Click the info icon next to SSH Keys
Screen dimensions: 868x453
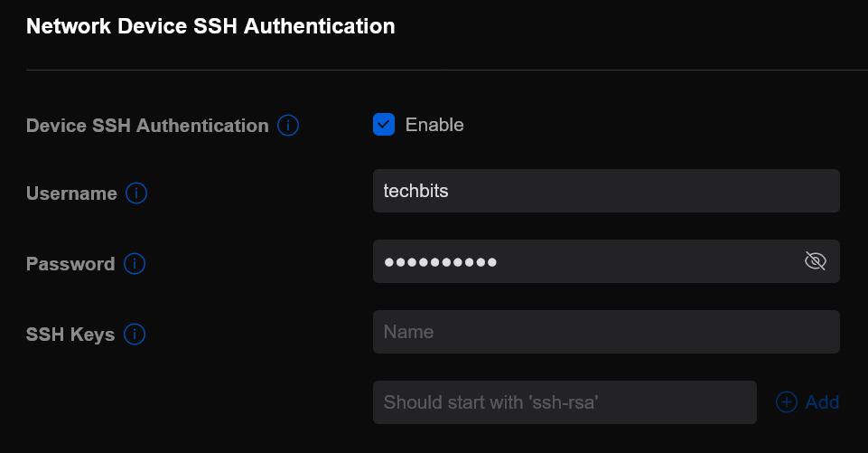pyautogui.click(x=135, y=335)
